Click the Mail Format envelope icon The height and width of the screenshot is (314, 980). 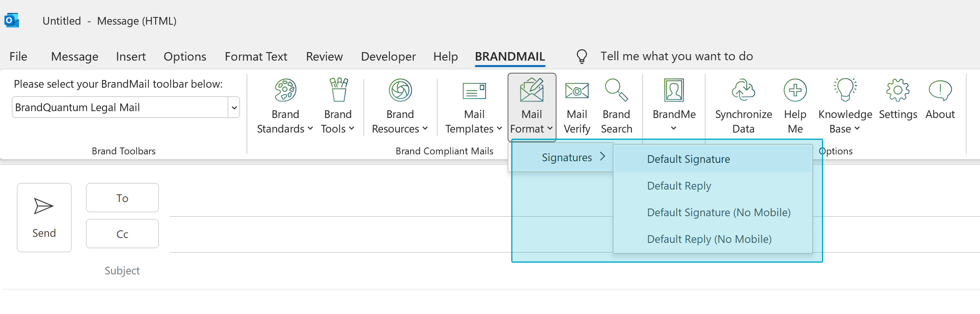(x=532, y=90)
